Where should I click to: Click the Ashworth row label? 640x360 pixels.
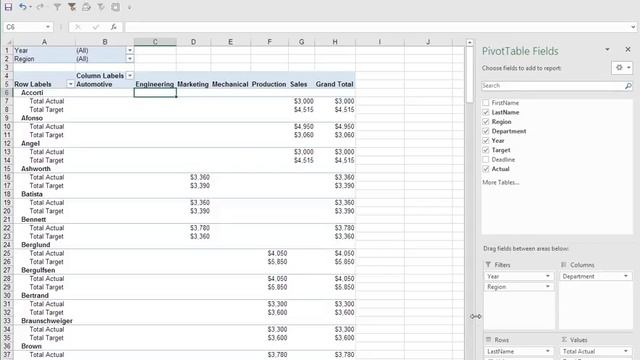click(36, 169)
